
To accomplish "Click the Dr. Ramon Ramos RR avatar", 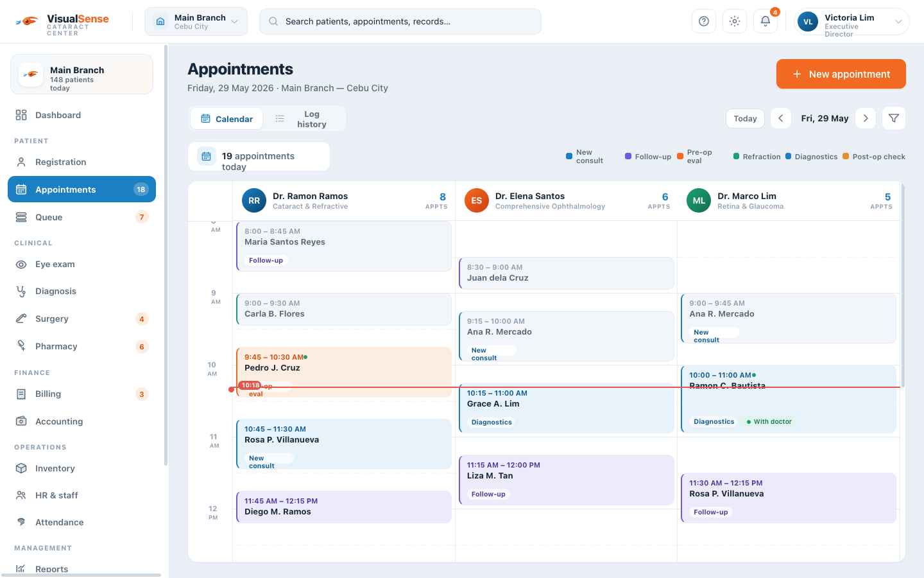I will (254, 200).
